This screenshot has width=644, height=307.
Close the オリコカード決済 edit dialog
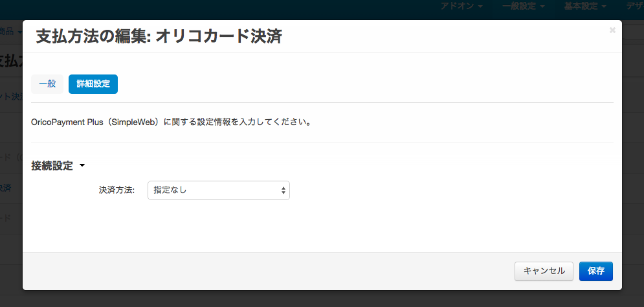(612, 30)
